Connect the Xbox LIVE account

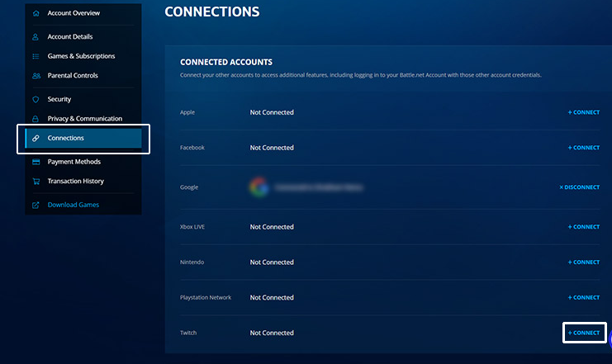[584, 227]
